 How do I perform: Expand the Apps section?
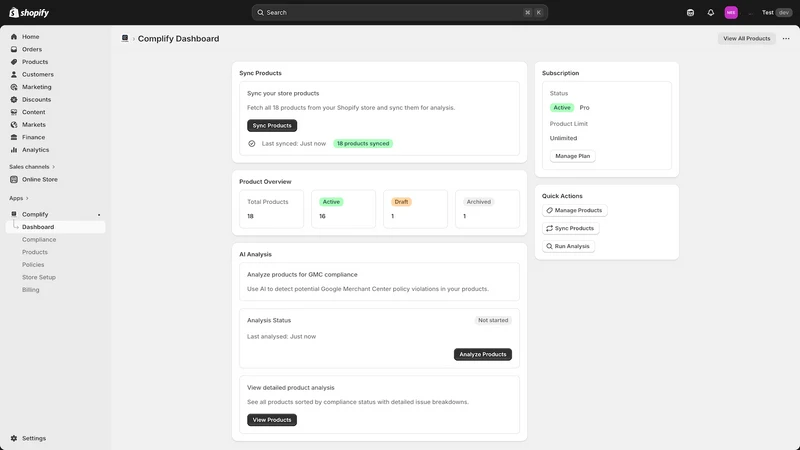(19, 198)
